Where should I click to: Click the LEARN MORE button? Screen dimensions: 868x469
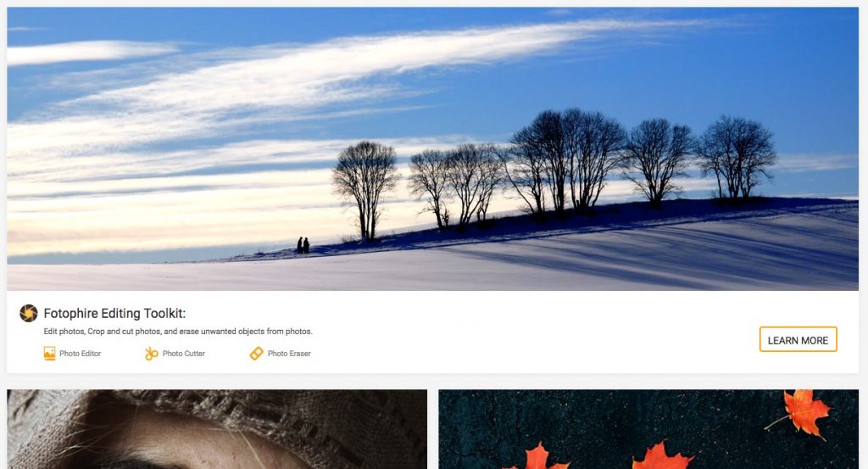(798, 339)
